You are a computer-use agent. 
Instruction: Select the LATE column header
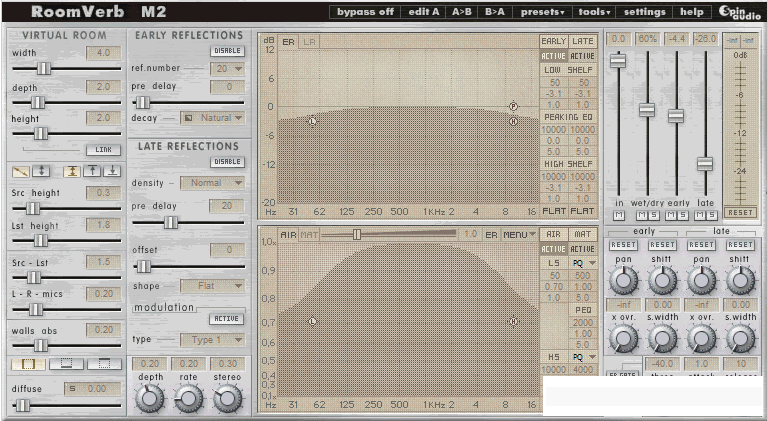pyautogui.click(x=583, y=41)
